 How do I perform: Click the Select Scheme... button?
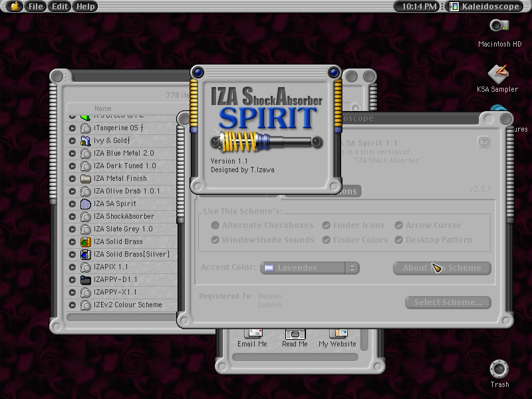[448, 303]
